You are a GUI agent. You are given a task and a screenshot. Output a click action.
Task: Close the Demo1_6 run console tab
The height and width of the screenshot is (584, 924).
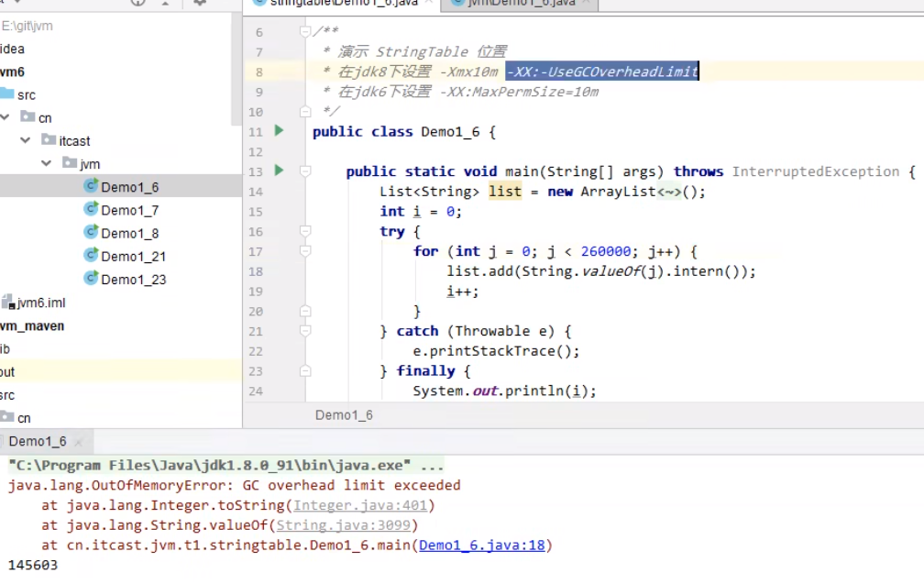(79, 442)
